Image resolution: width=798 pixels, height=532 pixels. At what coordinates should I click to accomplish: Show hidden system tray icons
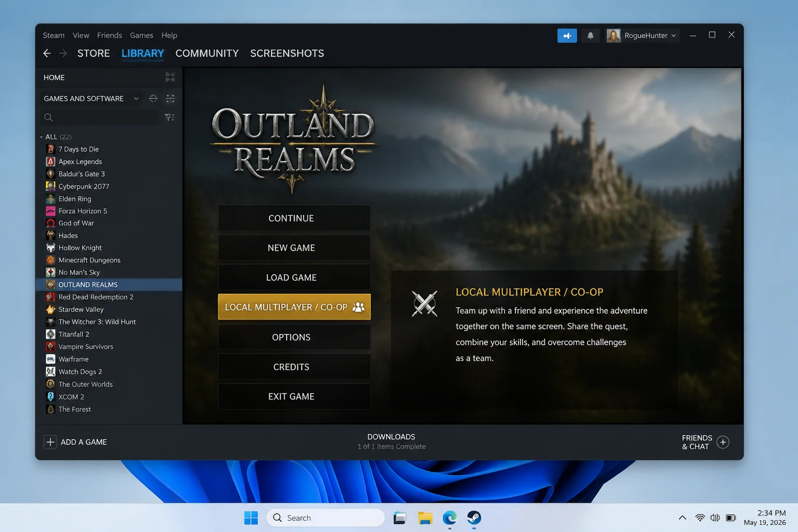pyautogui.click(x=682, y=517)
